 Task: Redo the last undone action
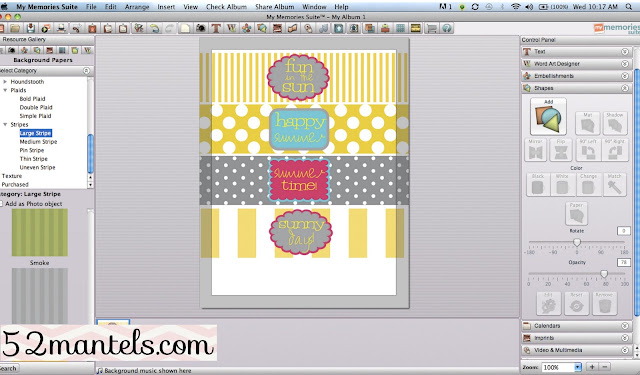pos(169,28)
